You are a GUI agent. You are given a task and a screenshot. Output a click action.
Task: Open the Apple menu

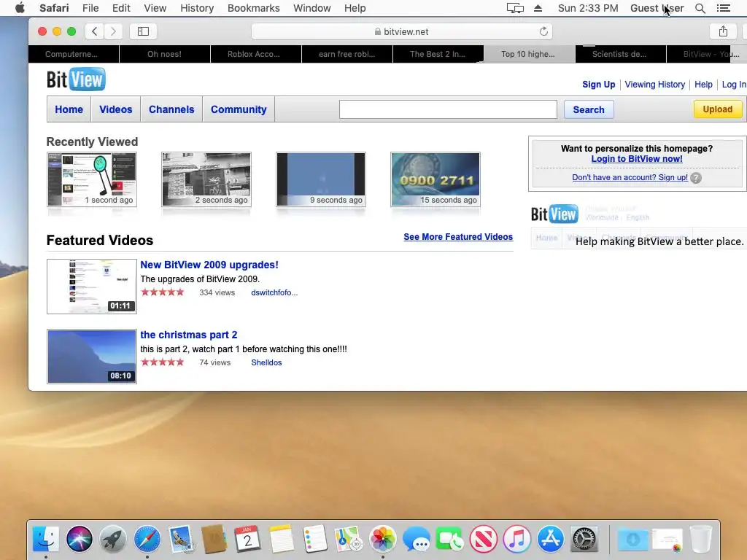coord(20,8)
